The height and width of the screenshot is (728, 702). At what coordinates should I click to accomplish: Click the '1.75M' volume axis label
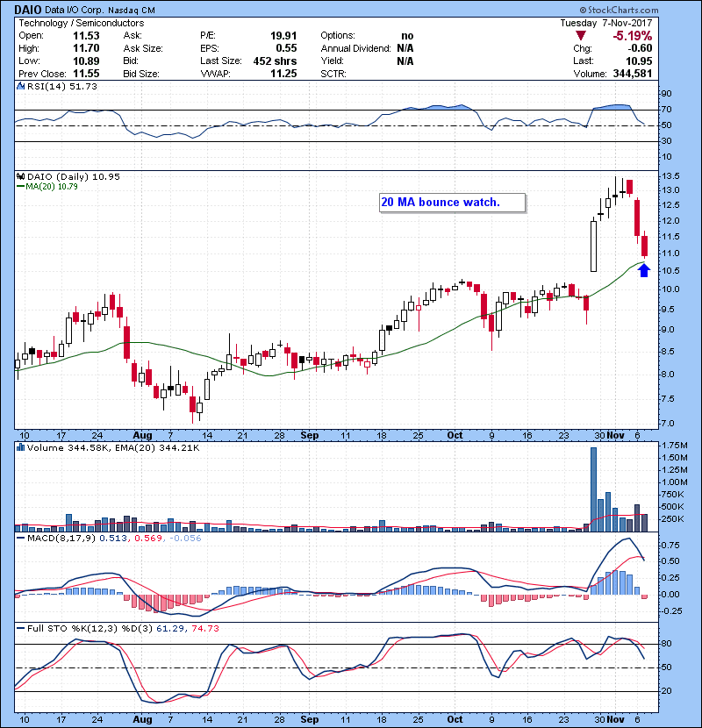674,446
